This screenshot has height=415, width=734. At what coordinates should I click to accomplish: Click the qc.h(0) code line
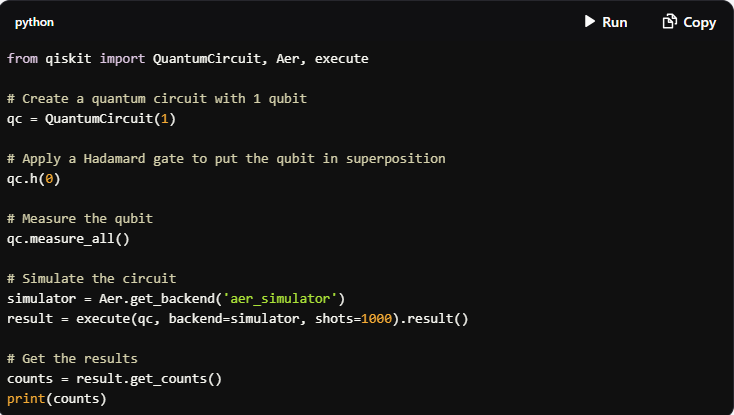[34, 179]
